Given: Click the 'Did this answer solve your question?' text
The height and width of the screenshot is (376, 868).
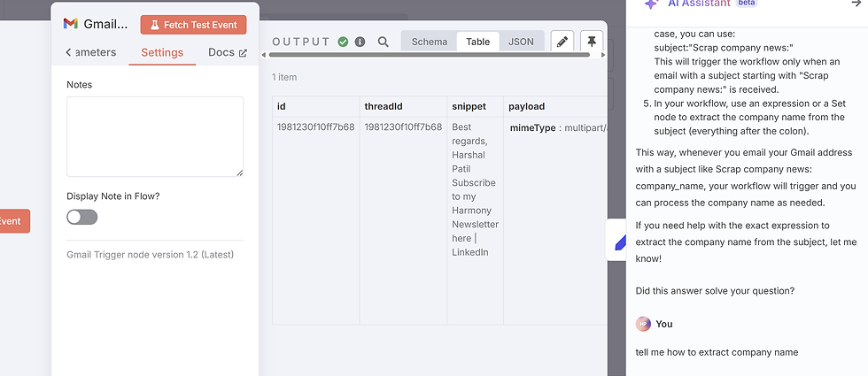Looking at the screenshot, I should point(716,291).
